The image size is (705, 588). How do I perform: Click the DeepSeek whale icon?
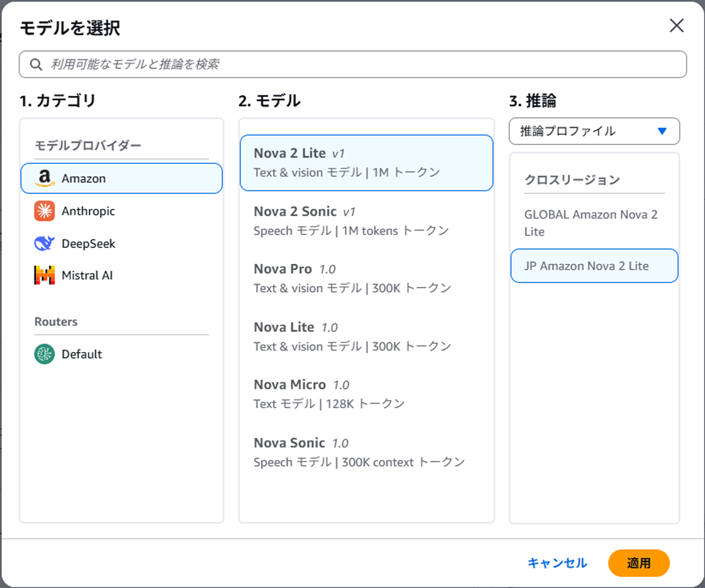pos(45,244)
